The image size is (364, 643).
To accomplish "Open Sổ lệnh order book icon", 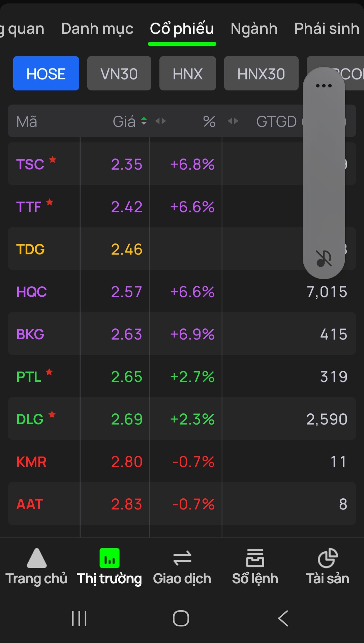I will click(255, 558).
